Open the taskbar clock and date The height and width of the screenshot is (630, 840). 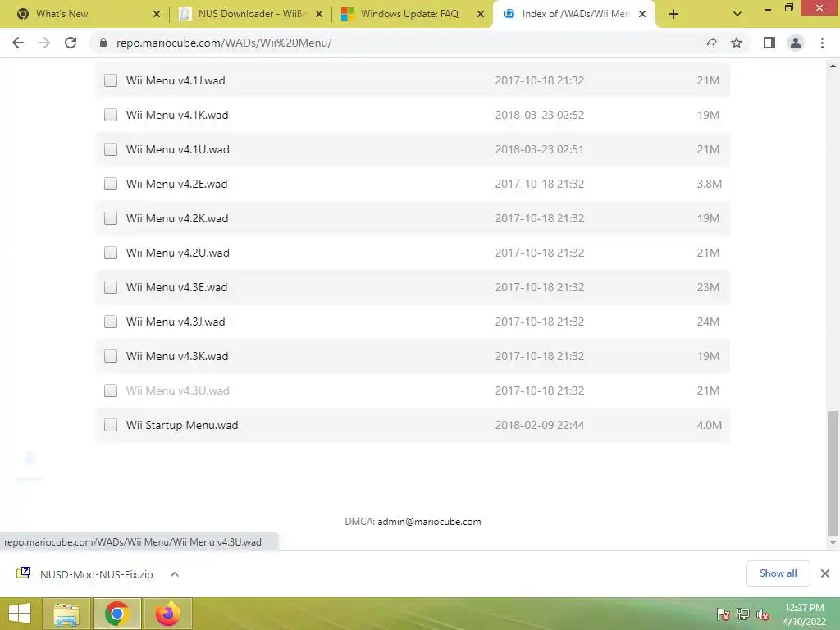[805, 614]
